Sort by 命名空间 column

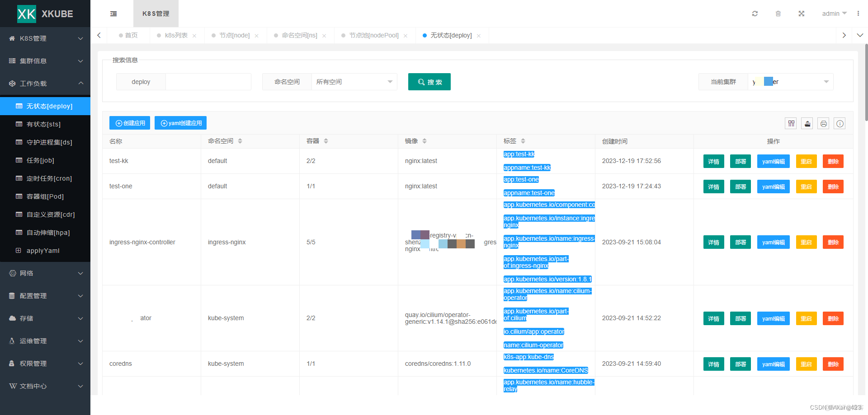[240, 141]
